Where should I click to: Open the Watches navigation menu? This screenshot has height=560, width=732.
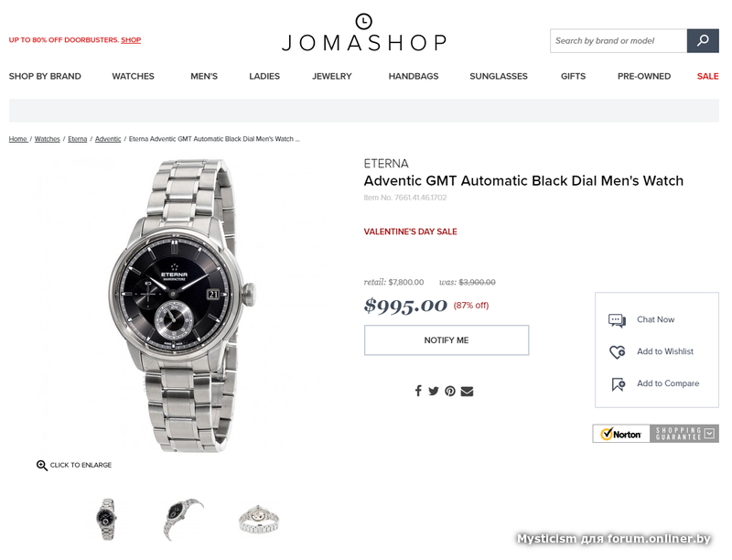133,76
